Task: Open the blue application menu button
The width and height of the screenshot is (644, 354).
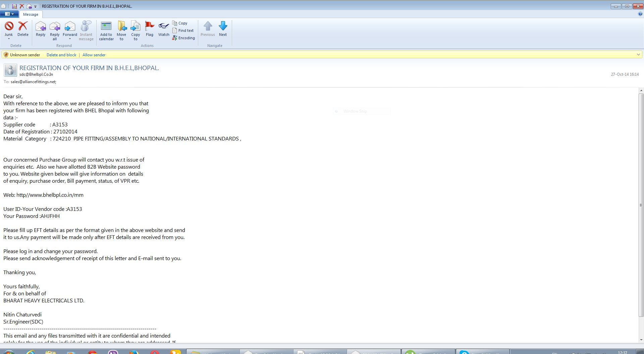Action: [9, 14]
